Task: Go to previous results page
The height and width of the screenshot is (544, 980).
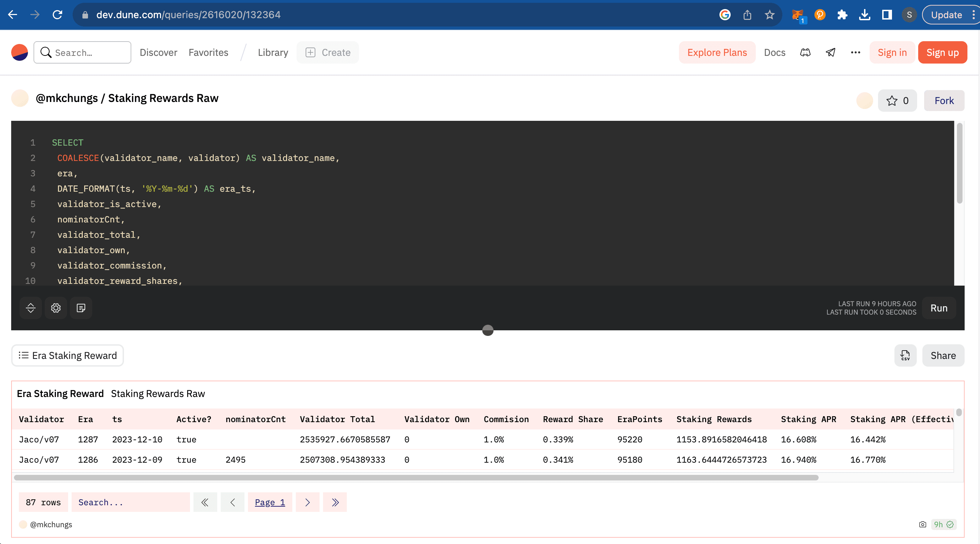Action: tap(233, 502)
